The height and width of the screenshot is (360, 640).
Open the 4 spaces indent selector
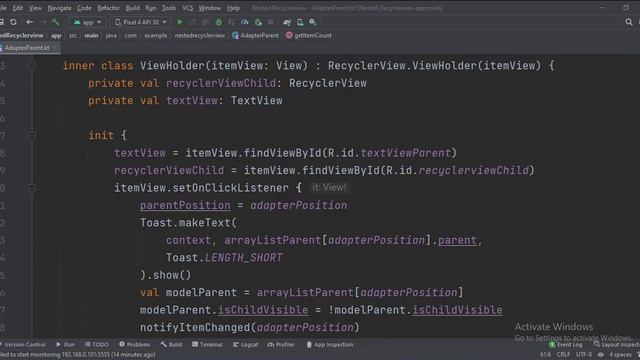620,355
